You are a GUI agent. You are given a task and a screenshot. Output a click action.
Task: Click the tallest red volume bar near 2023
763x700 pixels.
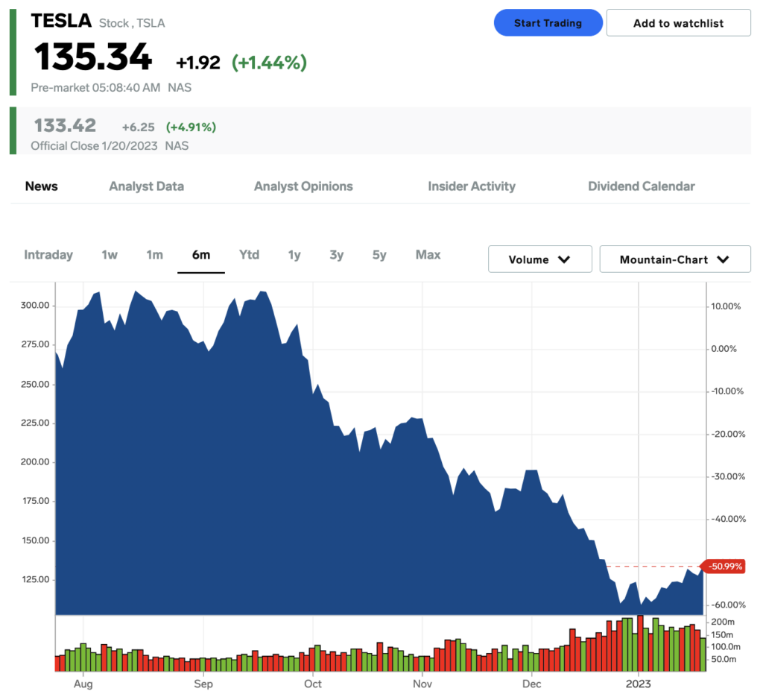(x=640, y=643)
